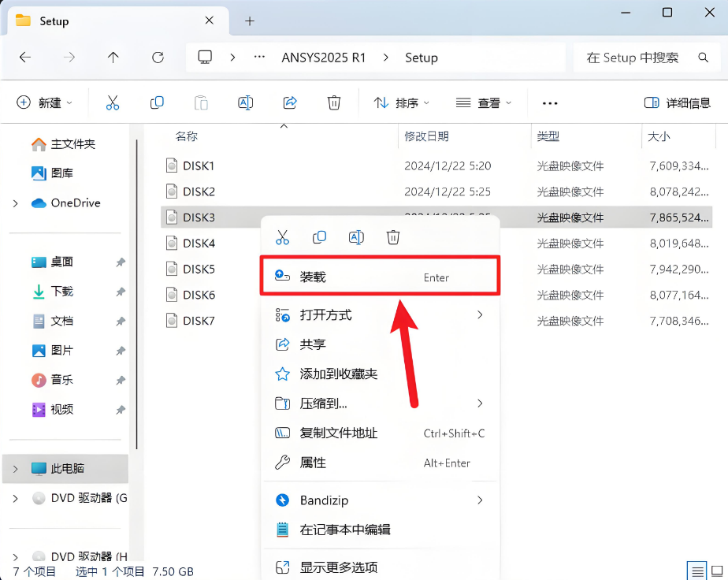Expand the Bandizip submenu
The image size is (728, 580).
point(480,500)
